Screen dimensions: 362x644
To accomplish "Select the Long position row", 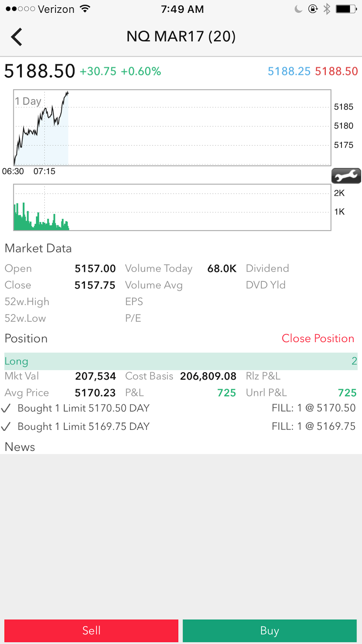I will click(181, 361).
